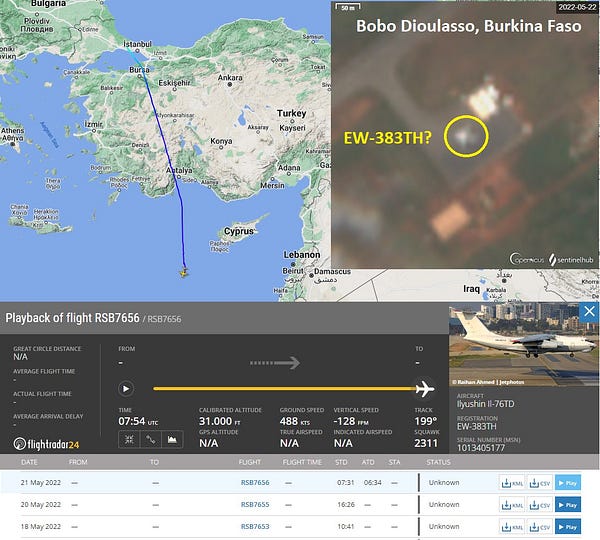Click STD value 10:41 in third row
Viewport: 600px width, 540px height.
click(346, 527)
